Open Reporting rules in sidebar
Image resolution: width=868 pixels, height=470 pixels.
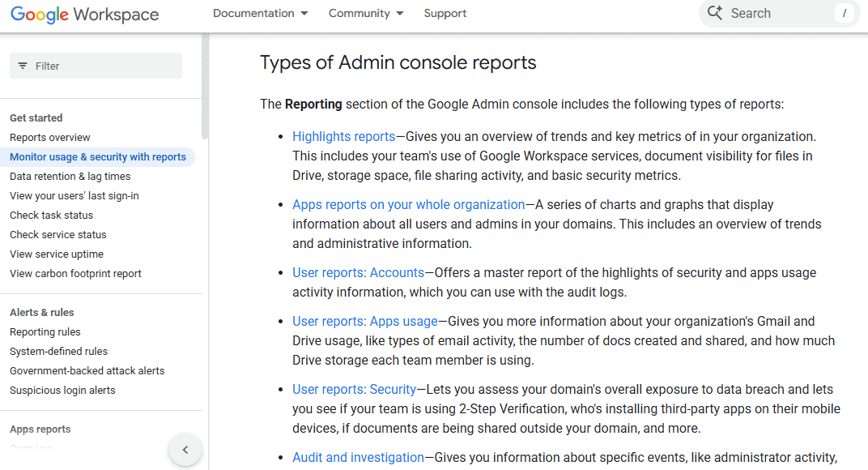pos(45,332)
